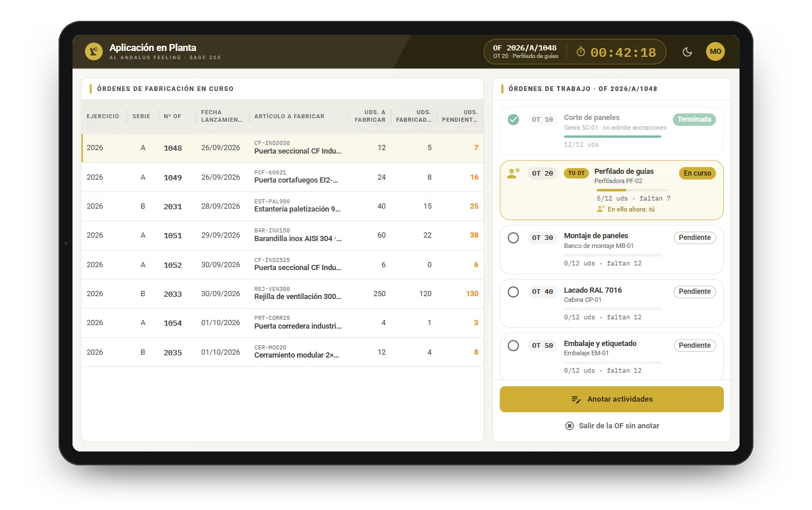The height and width of the screenshot is (510, 812).
Task: Click the Aplicación en Planta logo icon
Action: click(x=94, y=52)
